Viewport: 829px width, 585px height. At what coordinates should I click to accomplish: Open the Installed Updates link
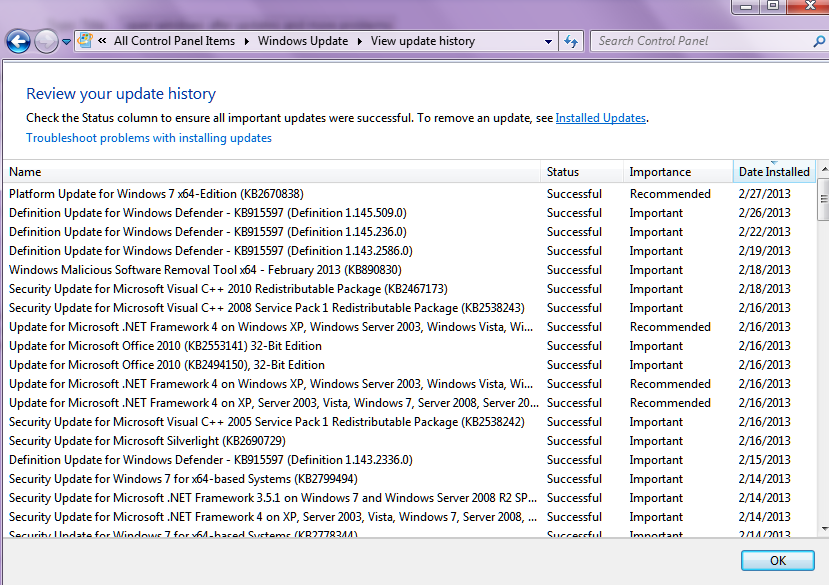(601, 118)
